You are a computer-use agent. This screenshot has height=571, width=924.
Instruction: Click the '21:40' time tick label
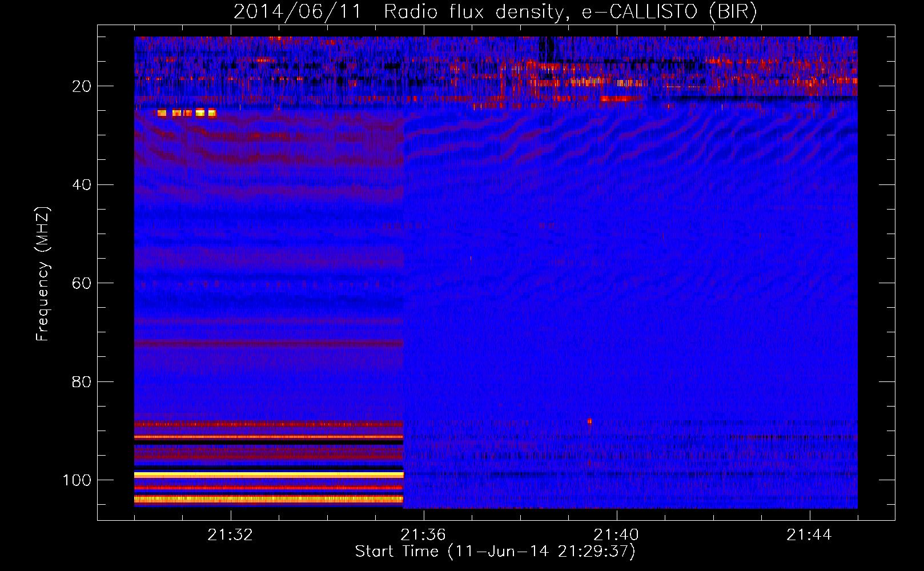click(x=616, y=535)
